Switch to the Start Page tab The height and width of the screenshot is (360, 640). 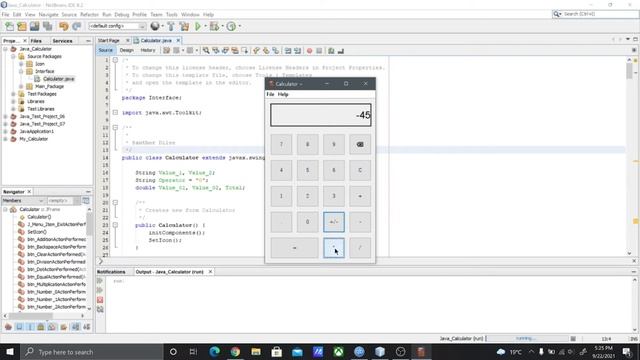point(109,40)
